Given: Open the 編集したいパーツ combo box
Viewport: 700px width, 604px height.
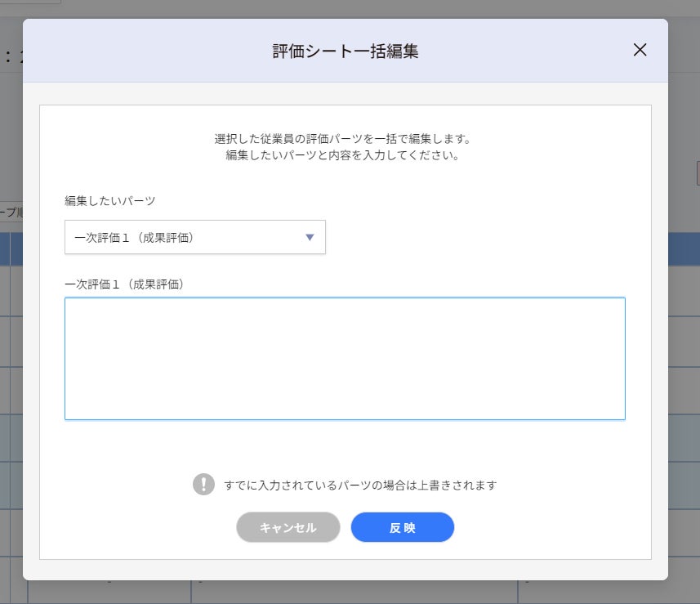Looking at the screenshot, I should 194,237.
